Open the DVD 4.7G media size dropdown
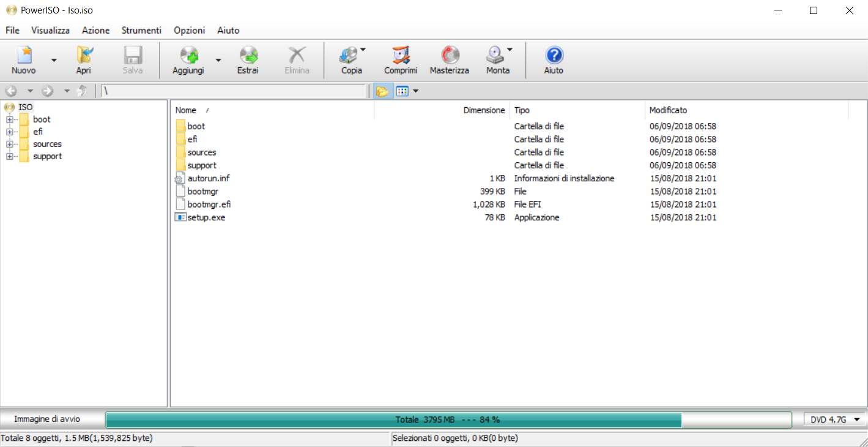Screen dimensions: 868x447 [x=835, y=419]
